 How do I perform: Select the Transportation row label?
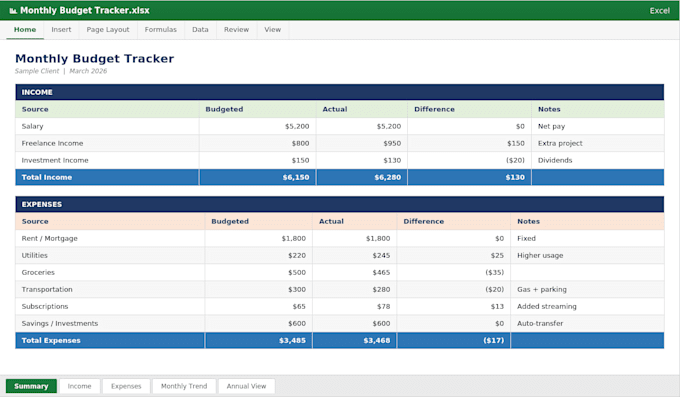[47, 289]
